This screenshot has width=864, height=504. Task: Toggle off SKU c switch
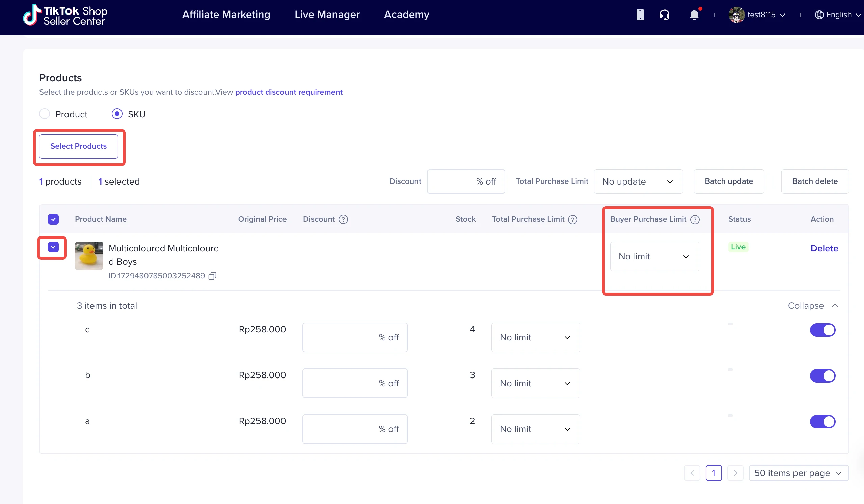[x=822, y=330]
